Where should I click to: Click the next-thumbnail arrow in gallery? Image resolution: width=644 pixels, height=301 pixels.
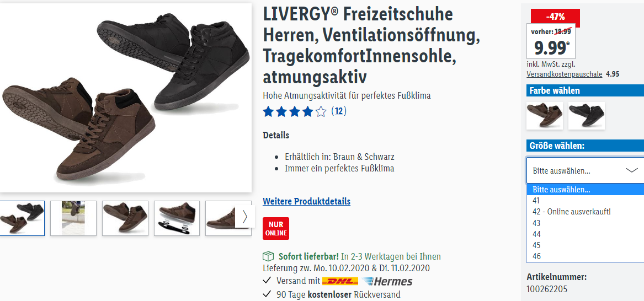point(245,217)
